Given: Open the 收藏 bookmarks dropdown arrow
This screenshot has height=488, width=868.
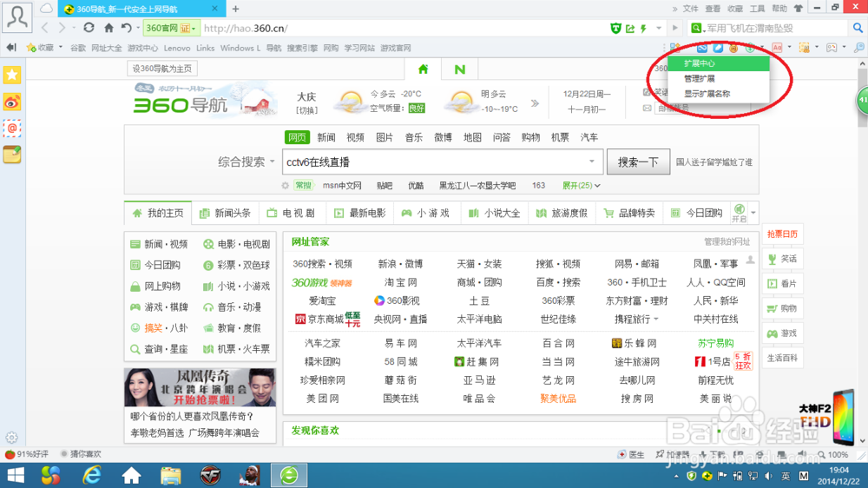Looking at the screenshot, I should pyautogui.click(x=61, y=48).
